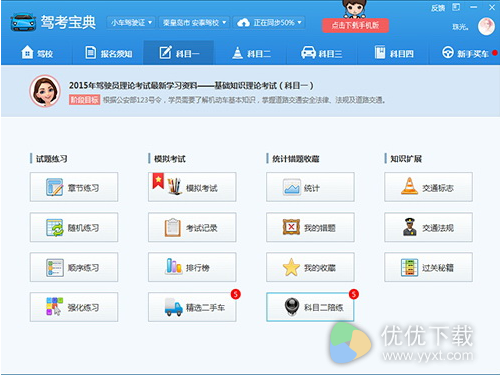Click the bar chart icon for 排行榜
This screenshot has width=500, height=377.
(x=174, y=266)
